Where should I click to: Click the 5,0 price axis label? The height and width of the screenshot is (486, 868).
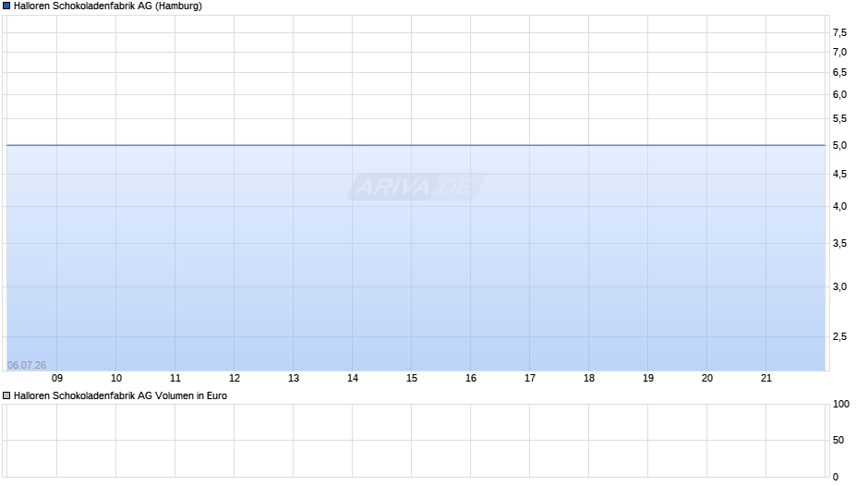coord(839,145)
